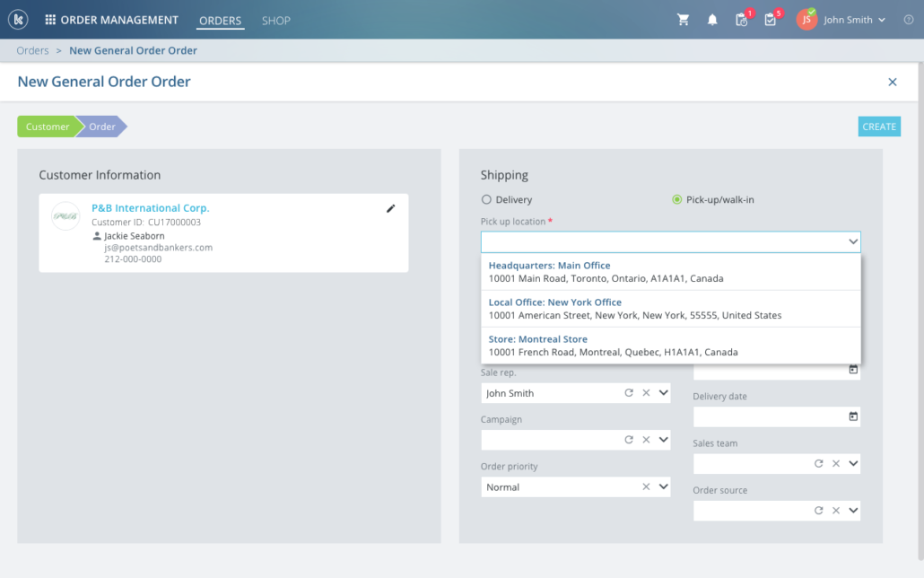The height and width of the screenshot is (578, 924).
Task: Click the help question mark icon
Action: pyautogui.click(x=908, y=20)
